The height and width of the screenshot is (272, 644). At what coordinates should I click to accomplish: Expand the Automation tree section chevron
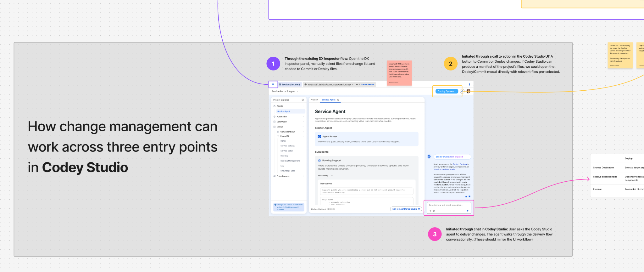tap(303, 117)
